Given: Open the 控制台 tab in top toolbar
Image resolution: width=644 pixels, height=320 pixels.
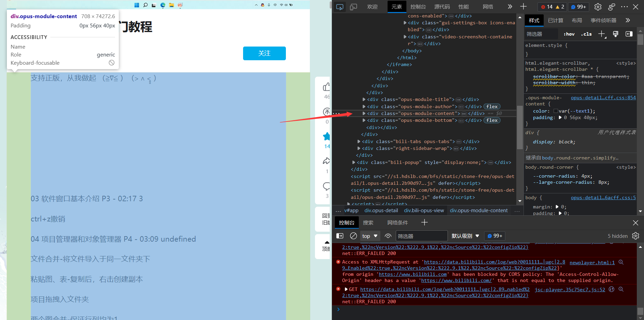Looking at the screenshot, I should [418, 7].
